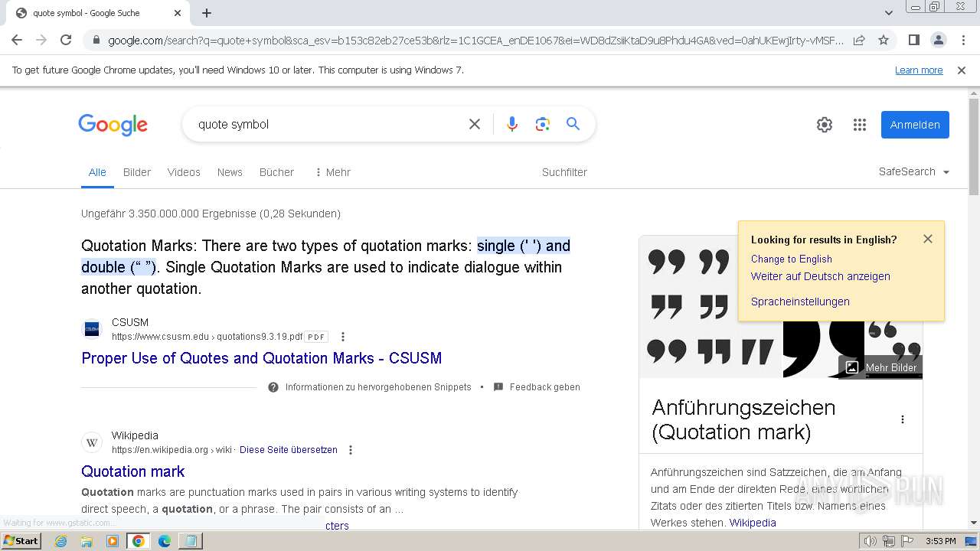Expand the SafeSearch dropdown

914,172
